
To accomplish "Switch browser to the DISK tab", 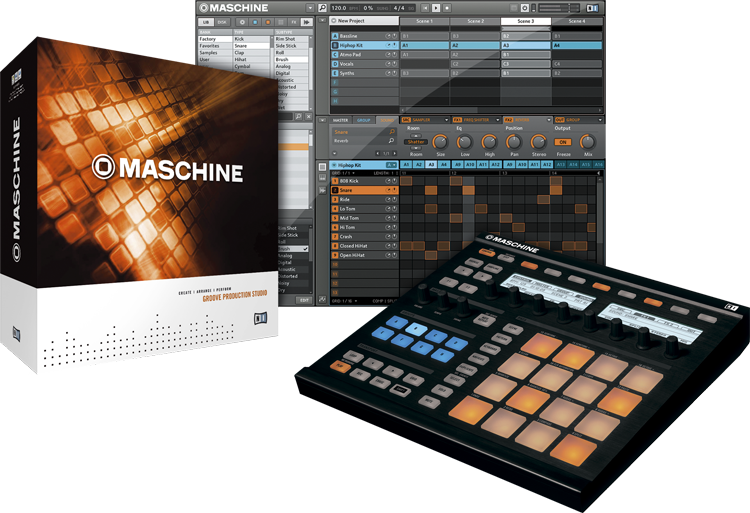I will pos(222,22).
